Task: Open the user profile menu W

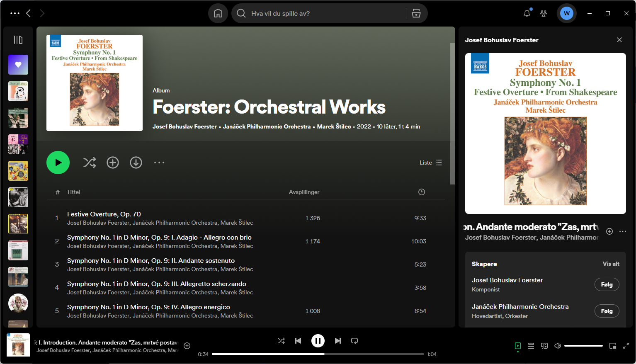Action: coord(566,13)
